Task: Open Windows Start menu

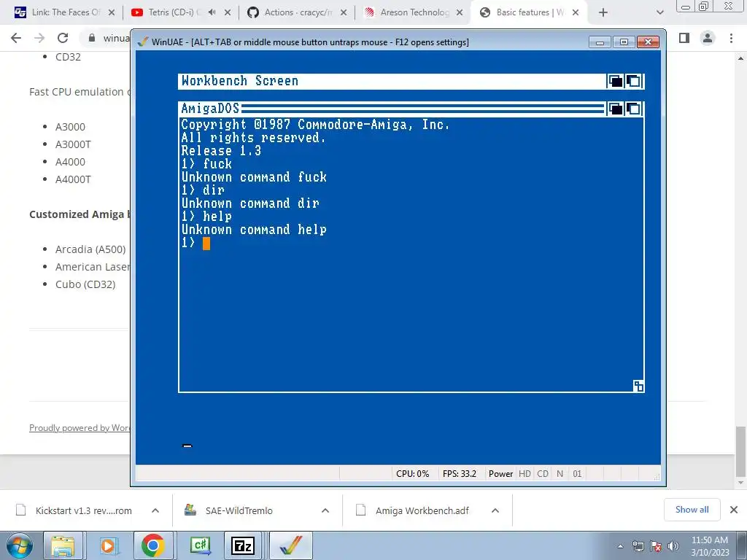Action: pos(19,545)
